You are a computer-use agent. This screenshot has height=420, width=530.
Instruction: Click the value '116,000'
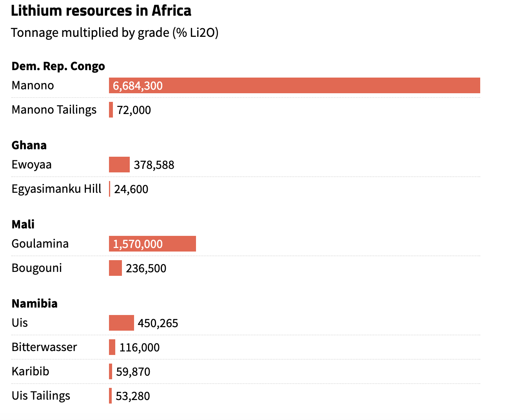(x=140, y=348)
